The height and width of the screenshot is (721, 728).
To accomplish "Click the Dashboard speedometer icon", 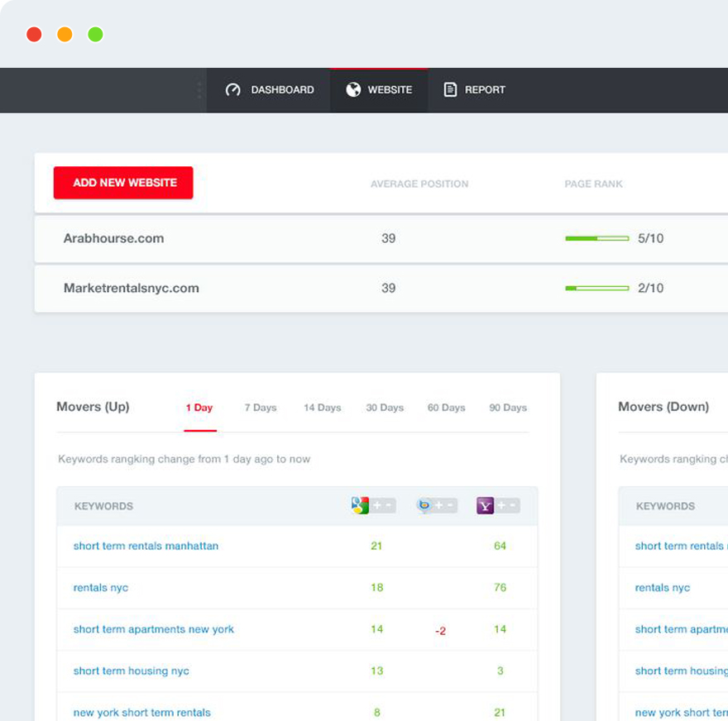I will pos(233,90).
